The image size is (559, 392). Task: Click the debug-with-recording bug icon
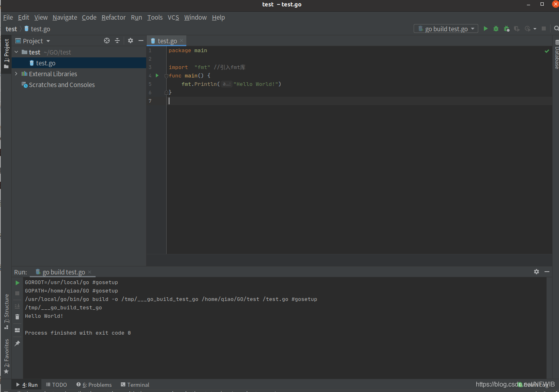tap(506, 28)
